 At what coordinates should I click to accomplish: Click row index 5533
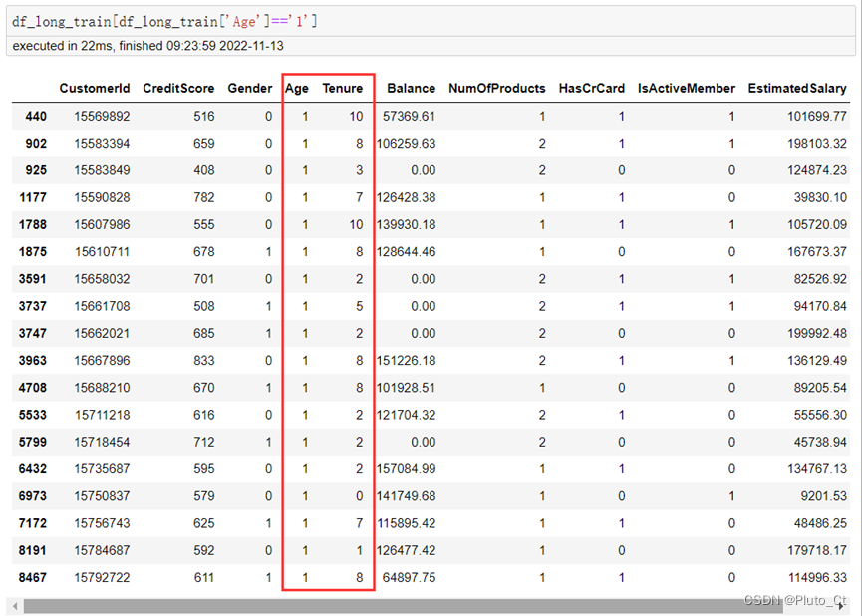[33, 415]
